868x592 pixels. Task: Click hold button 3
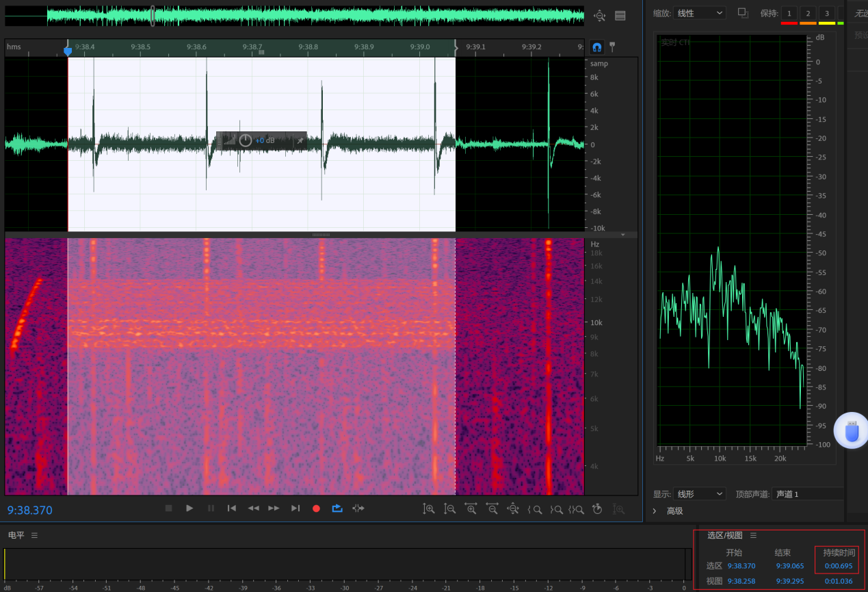point(826,14)
